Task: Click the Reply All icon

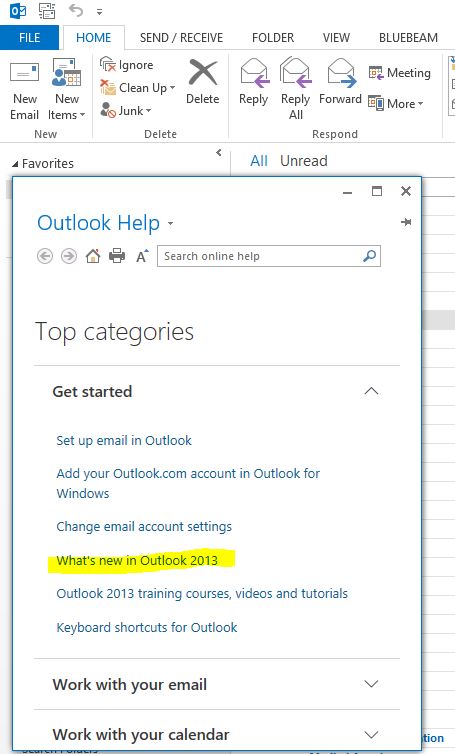Action: coord(295,73)
